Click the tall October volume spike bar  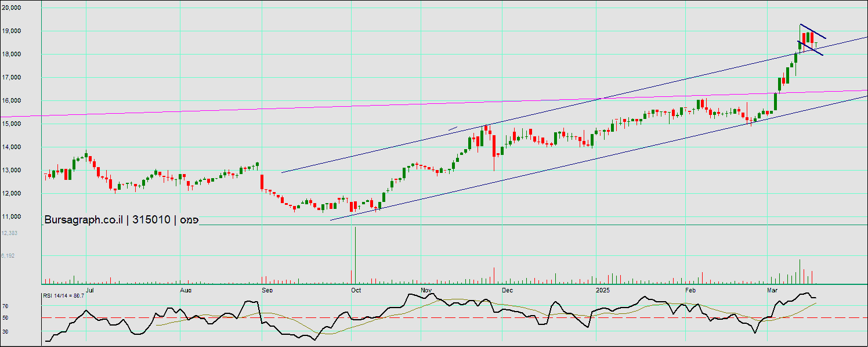(355, 255)
